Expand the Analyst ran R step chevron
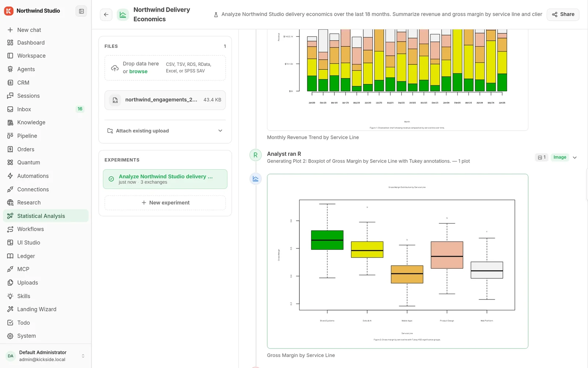 pos(575,158)
